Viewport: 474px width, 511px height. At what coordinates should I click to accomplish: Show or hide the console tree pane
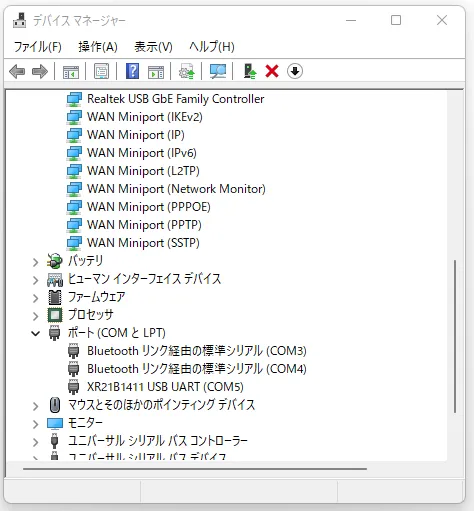[x=71, y=71]
